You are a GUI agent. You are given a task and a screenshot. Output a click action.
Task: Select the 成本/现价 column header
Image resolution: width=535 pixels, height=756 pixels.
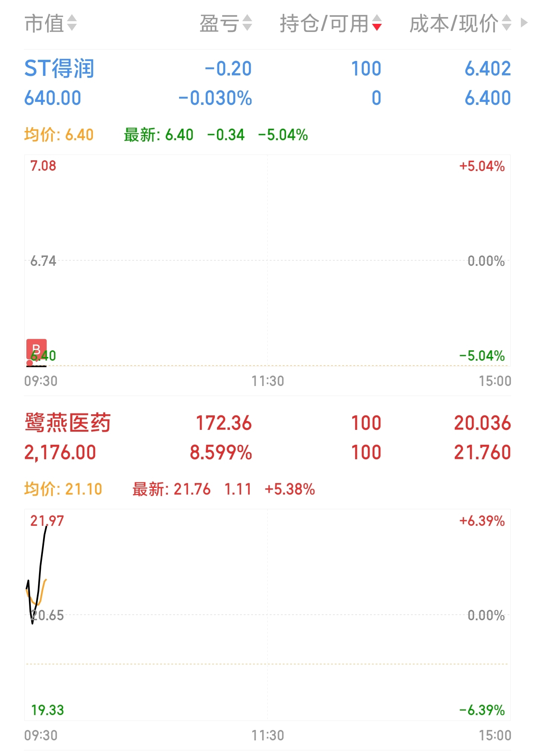point(454,23)
